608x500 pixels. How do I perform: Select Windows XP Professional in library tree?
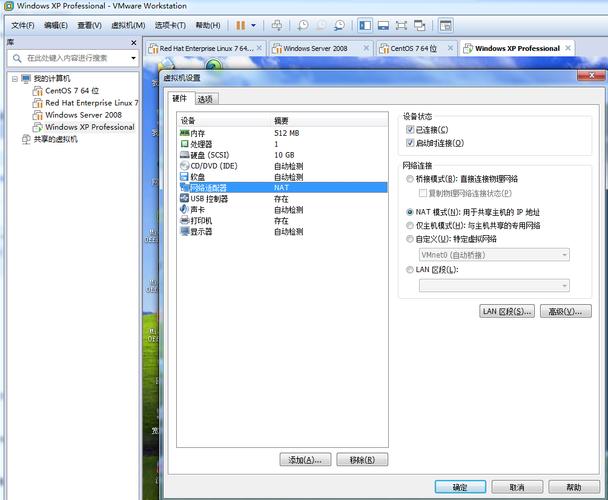point(84,127)
